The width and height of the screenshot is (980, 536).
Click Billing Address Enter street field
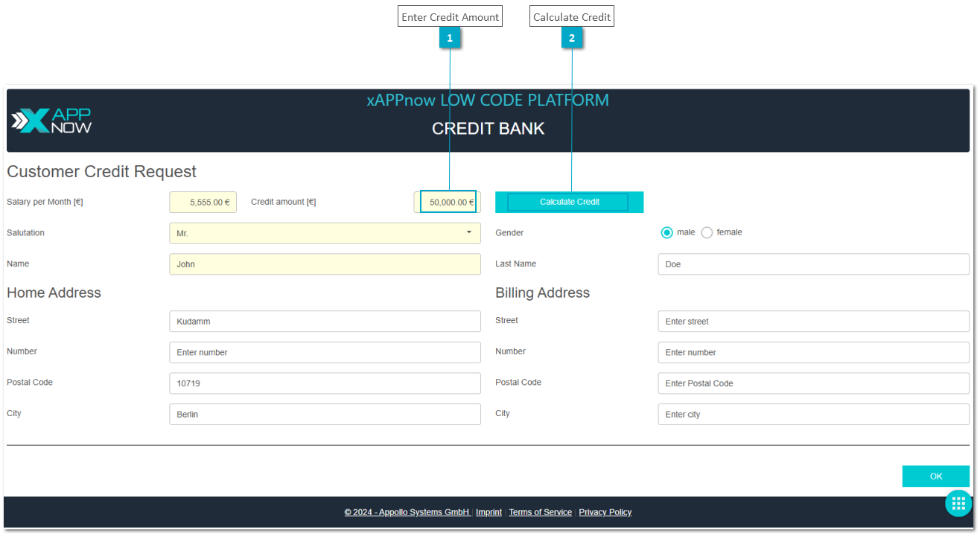(x=813, y=322)
